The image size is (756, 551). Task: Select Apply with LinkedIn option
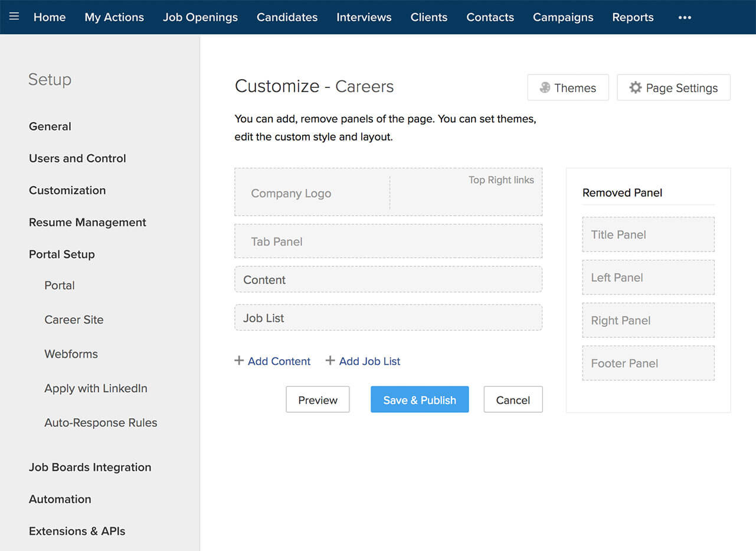96,389
